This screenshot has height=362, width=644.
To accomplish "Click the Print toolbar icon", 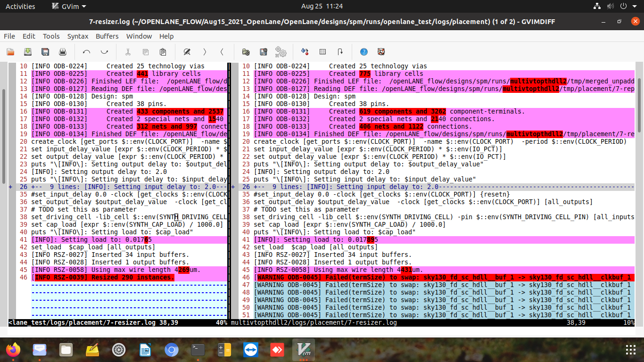I will [63, 52].
